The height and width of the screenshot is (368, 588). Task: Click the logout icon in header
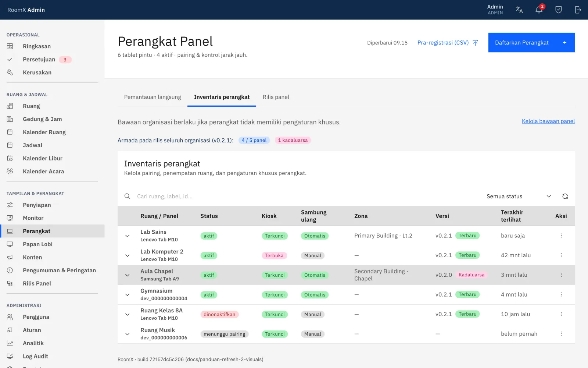[x=578, y=10]
